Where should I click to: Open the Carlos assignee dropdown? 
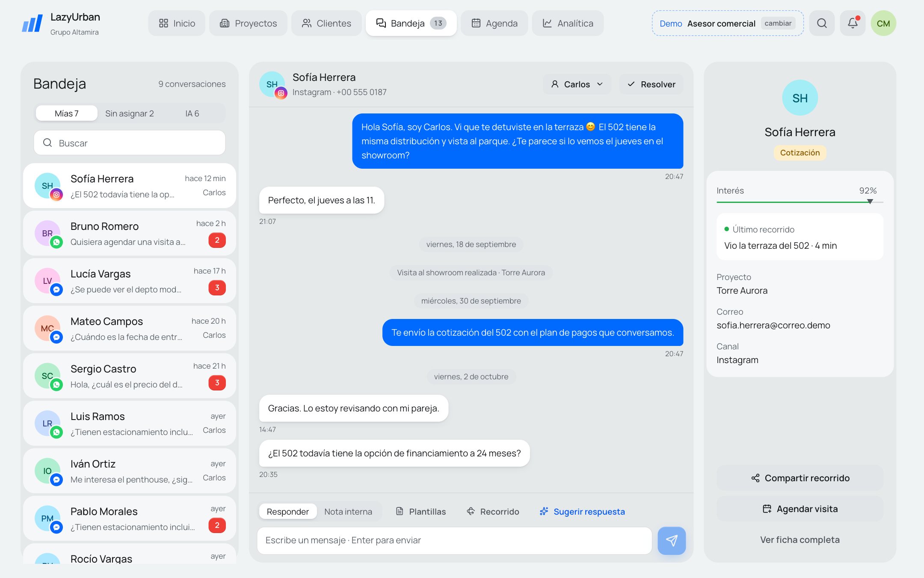[x=577, y=84]
